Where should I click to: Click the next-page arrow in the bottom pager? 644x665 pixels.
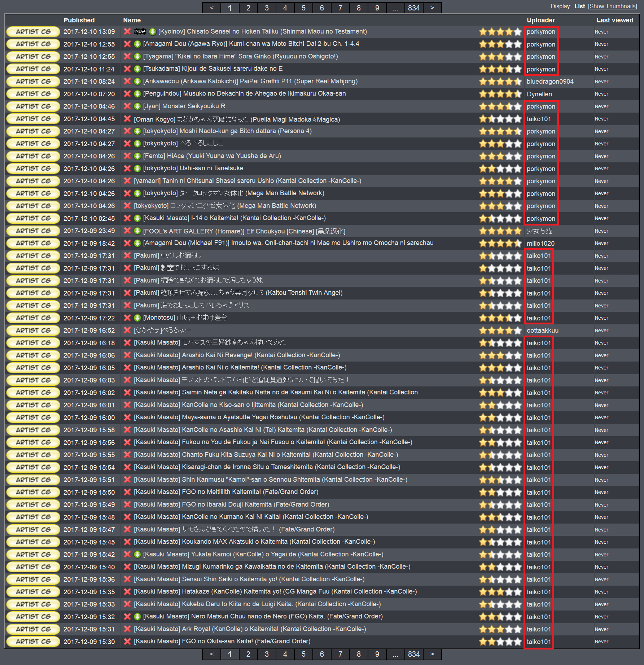pyautogui.click(x=432, y=654)
